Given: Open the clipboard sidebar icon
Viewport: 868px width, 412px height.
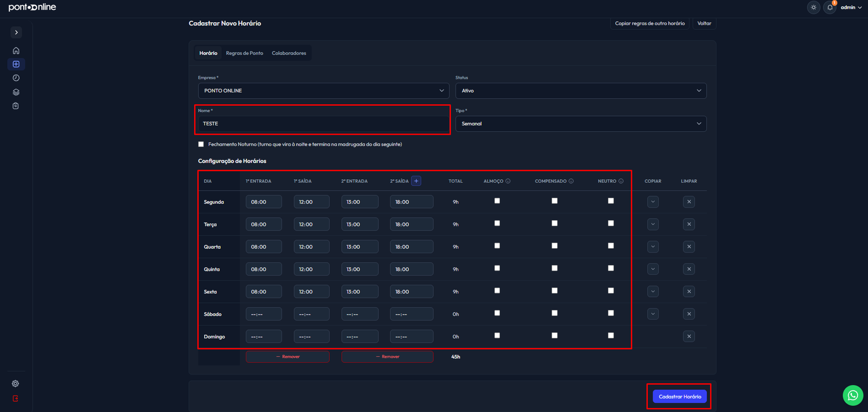Looking at the screenshot, I should [16, 106].
